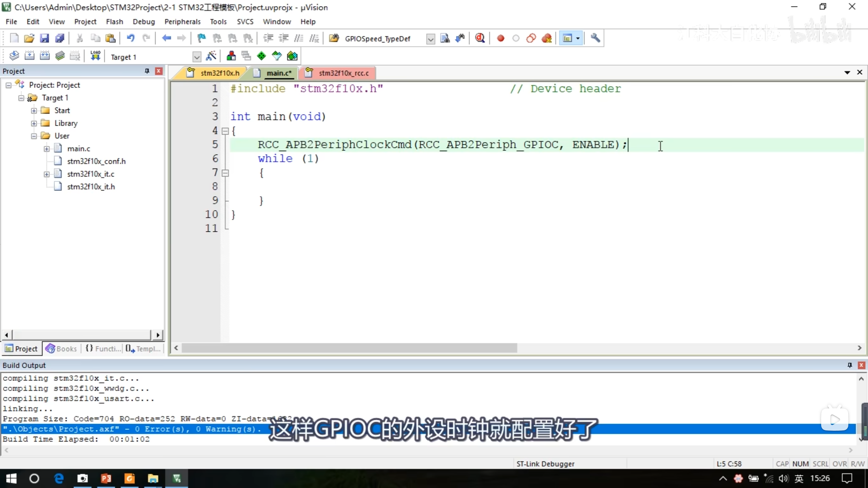Viewport: 868px width, 488px height.
Task: Click the editor horizontal scrollbar thumb
Action: click(349, 348)
